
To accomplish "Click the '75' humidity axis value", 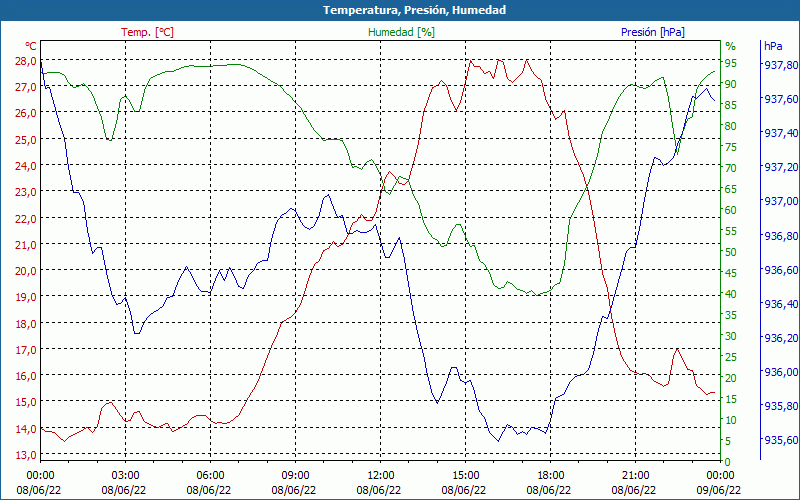I will pyautogui.click(x=731, y=147).
